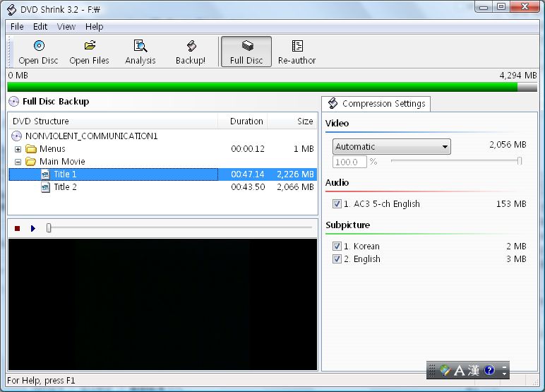545x392 pixels.
Task: Click the Menus folder icon
Action: 31,149
